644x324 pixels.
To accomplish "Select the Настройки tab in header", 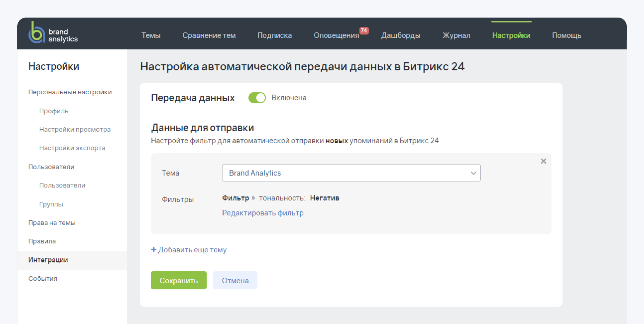I will (x=511, y=35).
